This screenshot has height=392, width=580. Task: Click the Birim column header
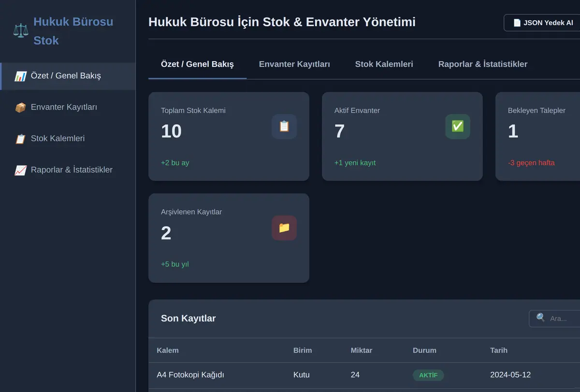(x=303, y=350)
